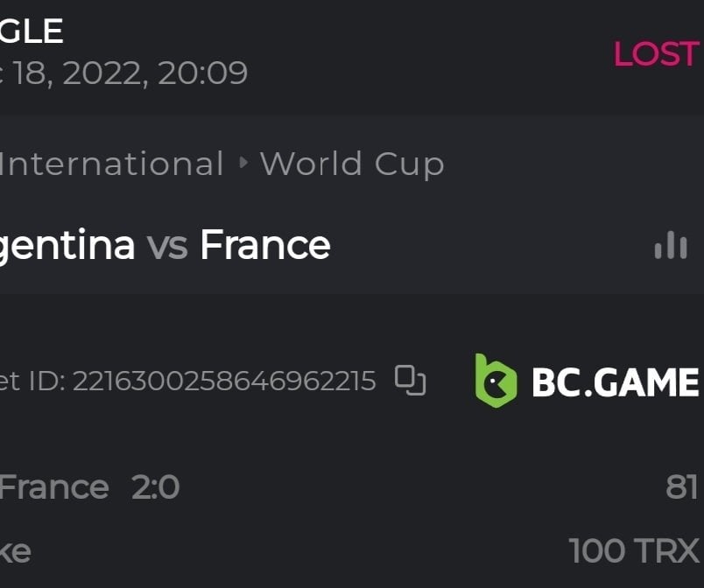Open the International breadcrumb category

click(111, 164)
